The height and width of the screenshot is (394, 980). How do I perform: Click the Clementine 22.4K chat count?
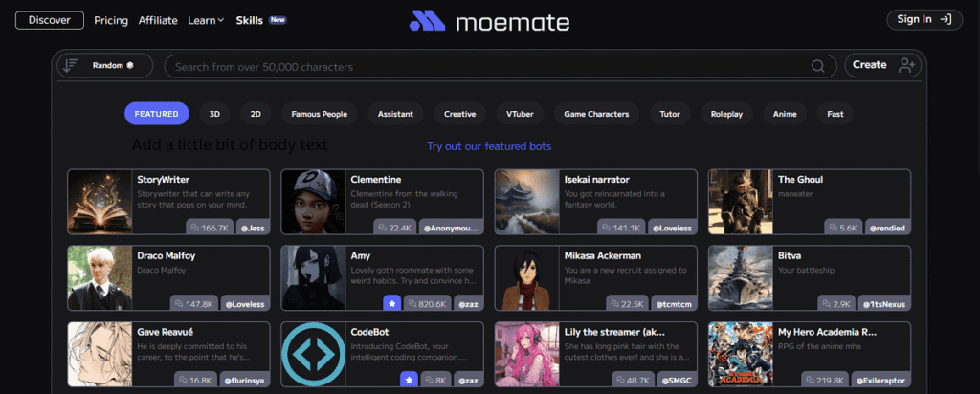click(x=395, y=228)
